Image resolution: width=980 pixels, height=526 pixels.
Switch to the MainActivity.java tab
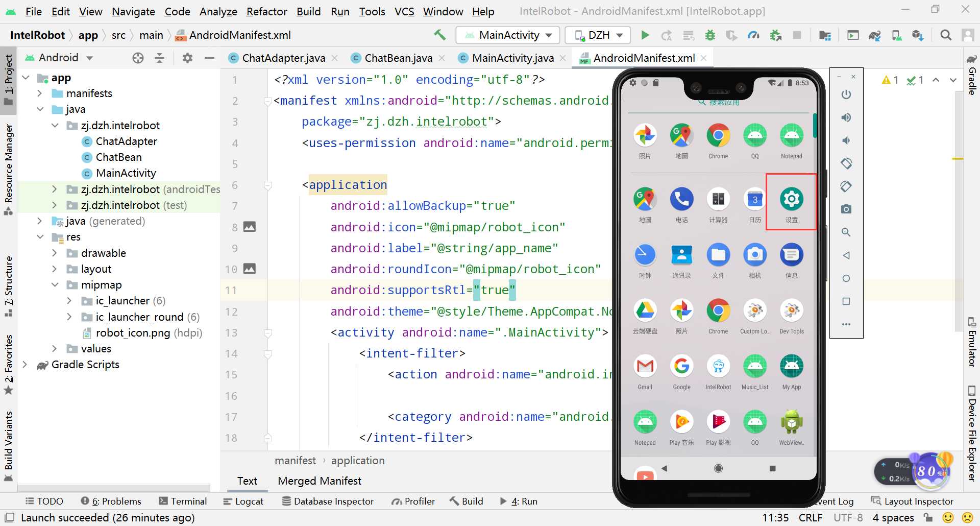point(512,58)
